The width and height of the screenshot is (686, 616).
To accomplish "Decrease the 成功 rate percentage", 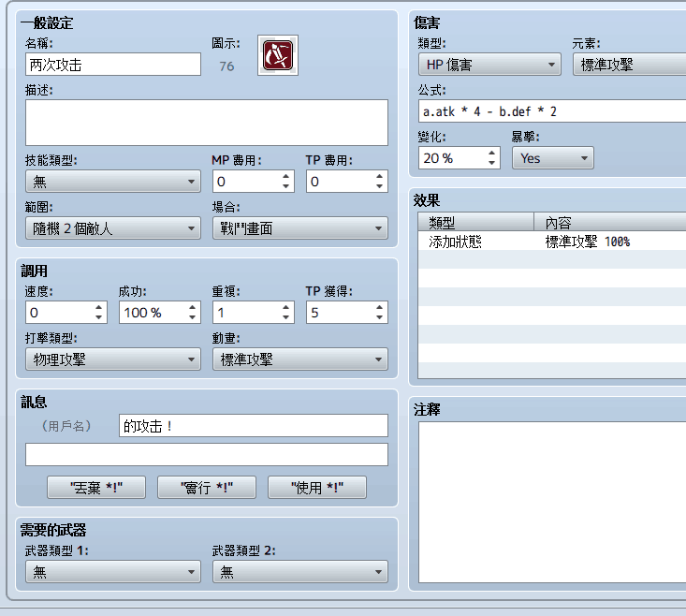I will coord(193,317).
